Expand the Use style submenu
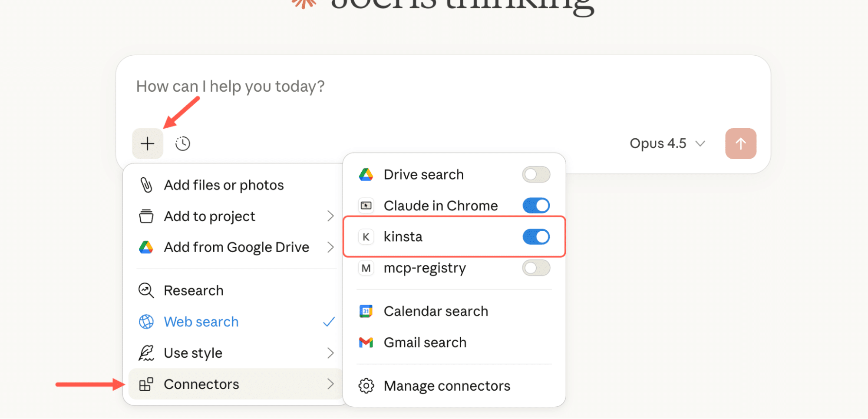868x419 pixels. (193, 352)
